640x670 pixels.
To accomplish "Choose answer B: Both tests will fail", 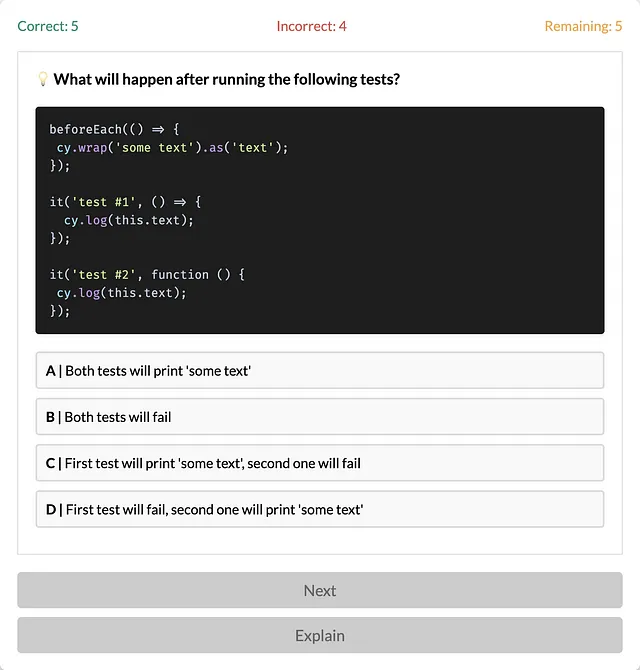I will (x=320, y=417).
